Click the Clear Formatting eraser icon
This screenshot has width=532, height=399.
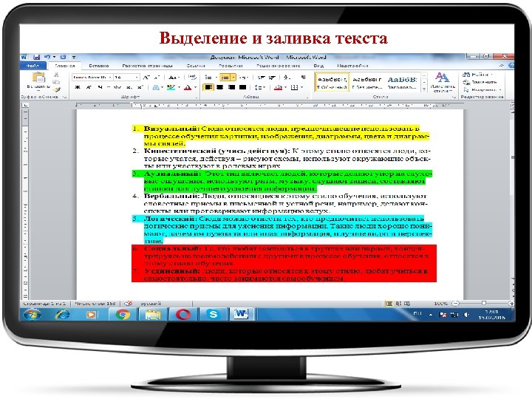(x=192, y=78)
